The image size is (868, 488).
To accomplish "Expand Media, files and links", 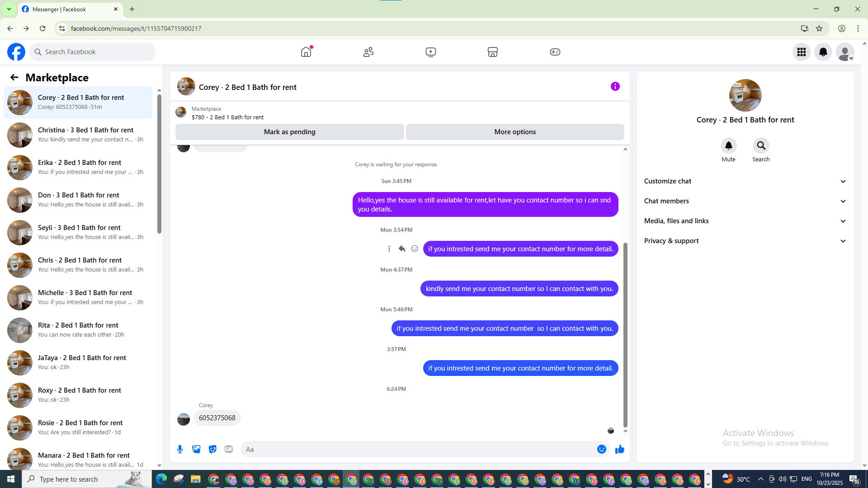I will coord(745,221).
